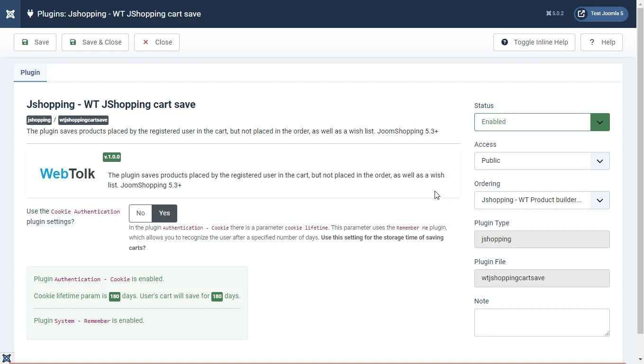The height and width of the screenshot is (364, 644).
Task: Open the Test Joomla 5 site link
Action: (601, 14)
